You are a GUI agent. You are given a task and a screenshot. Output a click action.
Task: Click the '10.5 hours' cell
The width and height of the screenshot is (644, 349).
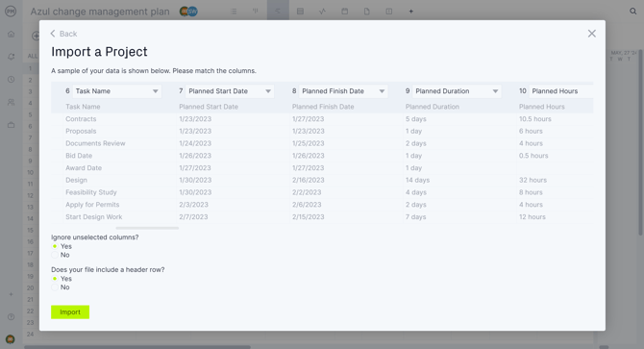(x=535, y=119)
